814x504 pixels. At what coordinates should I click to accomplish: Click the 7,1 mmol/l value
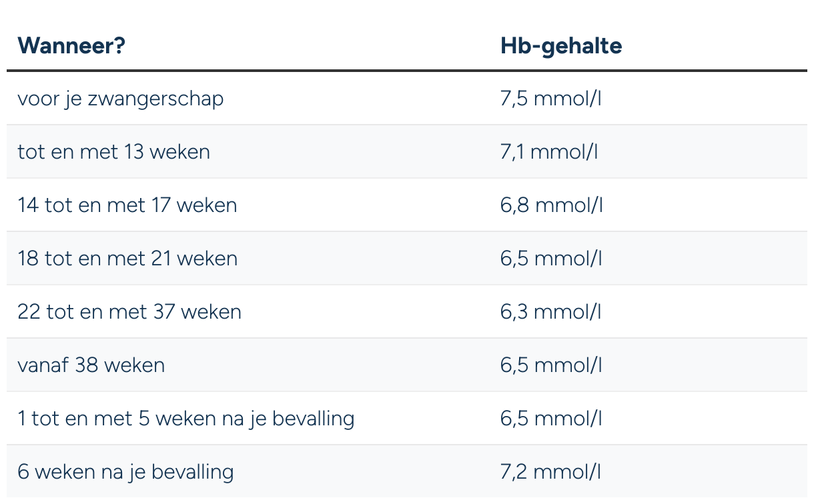click(549, 152)
